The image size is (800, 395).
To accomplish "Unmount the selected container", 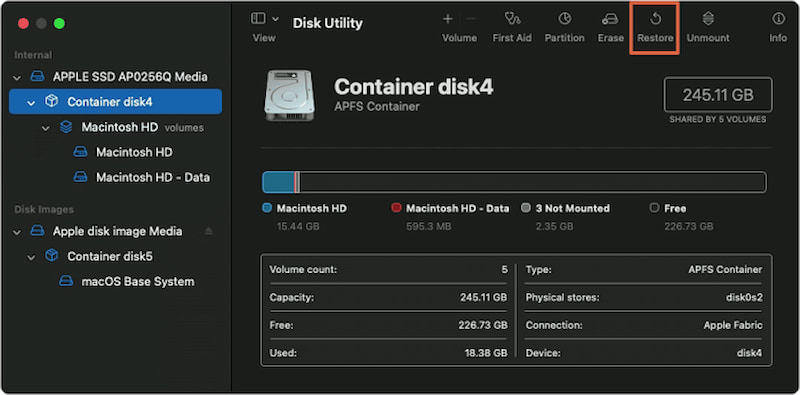I will (x=708, y=28).
